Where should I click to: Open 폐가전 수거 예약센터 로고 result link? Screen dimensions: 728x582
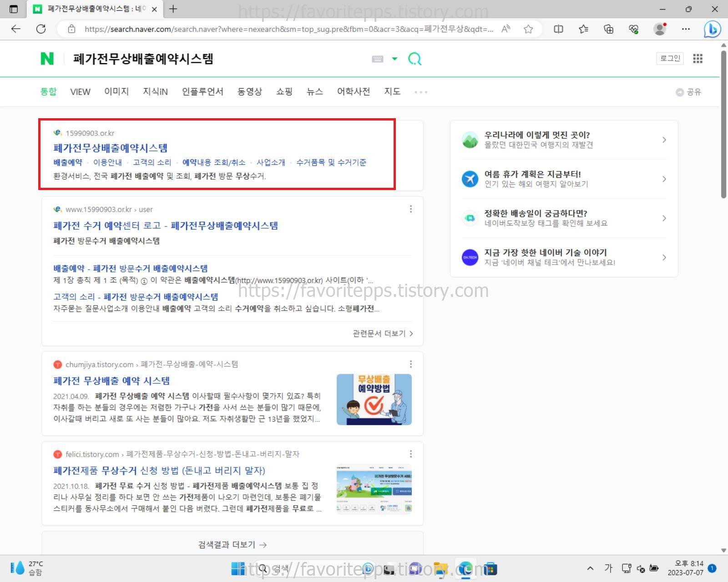pos(166,226)
